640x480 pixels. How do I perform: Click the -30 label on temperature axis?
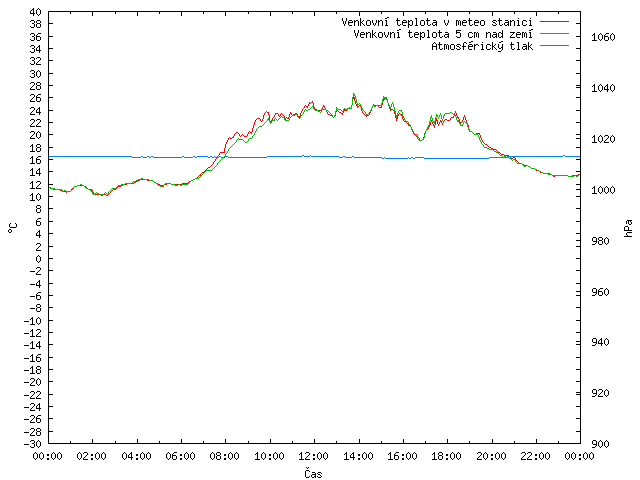33,444
